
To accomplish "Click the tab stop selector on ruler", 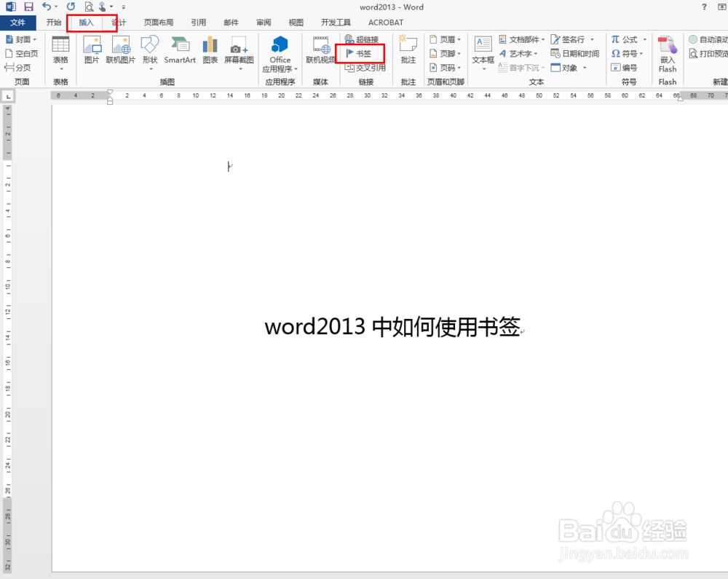I will tap(8, 96).
